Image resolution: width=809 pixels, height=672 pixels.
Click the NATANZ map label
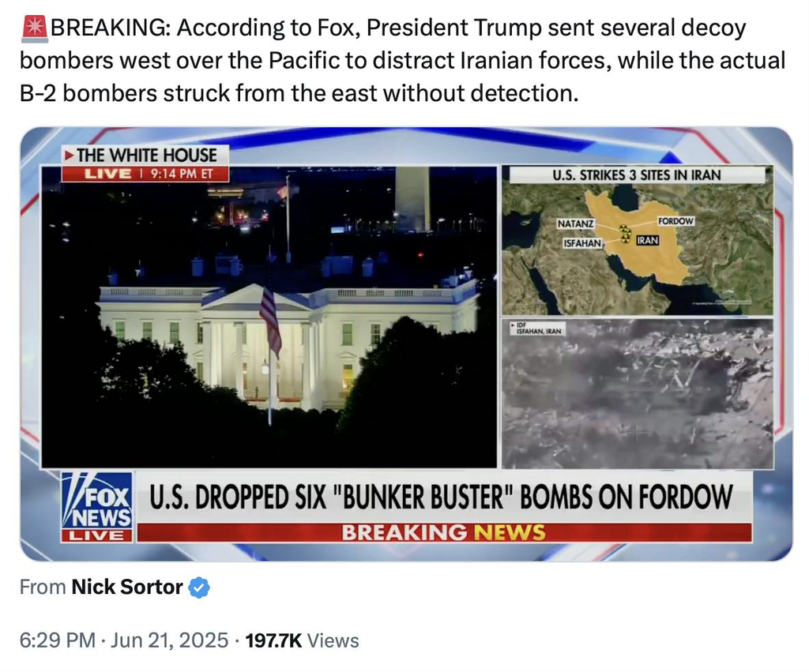click(x=575, y=223)
